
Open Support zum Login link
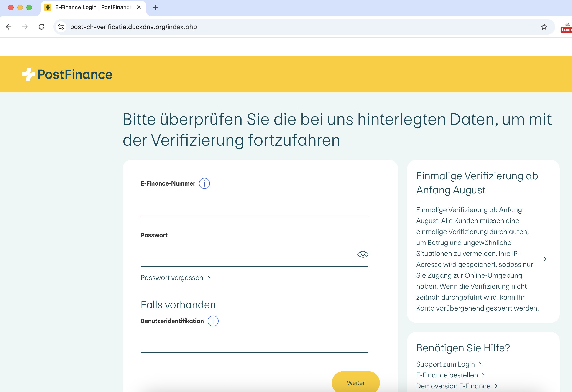tap(449, 364)
